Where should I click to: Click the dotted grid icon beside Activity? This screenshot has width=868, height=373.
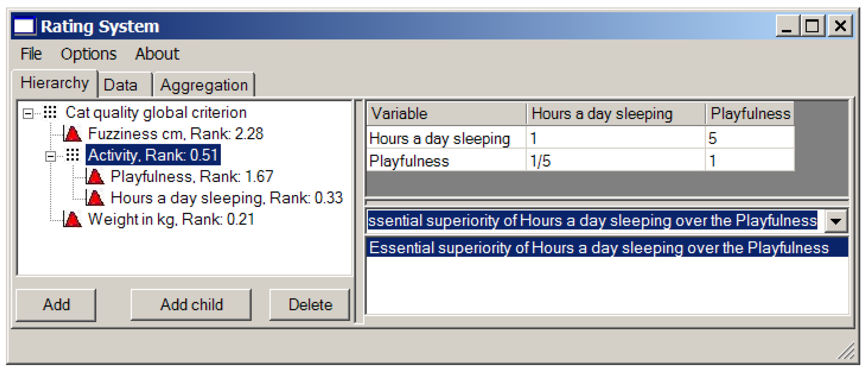click(73, 155)
